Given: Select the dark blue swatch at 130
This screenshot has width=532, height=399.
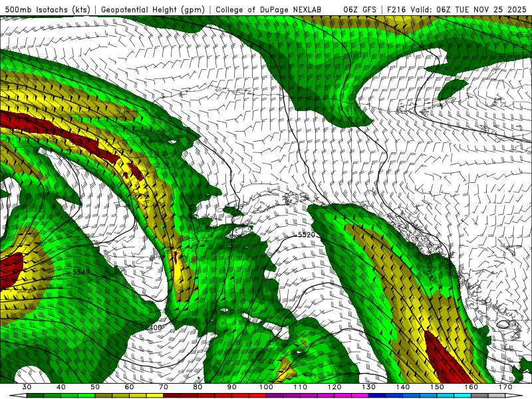Looking at the screenshot, I should click(x=377, y=396).
